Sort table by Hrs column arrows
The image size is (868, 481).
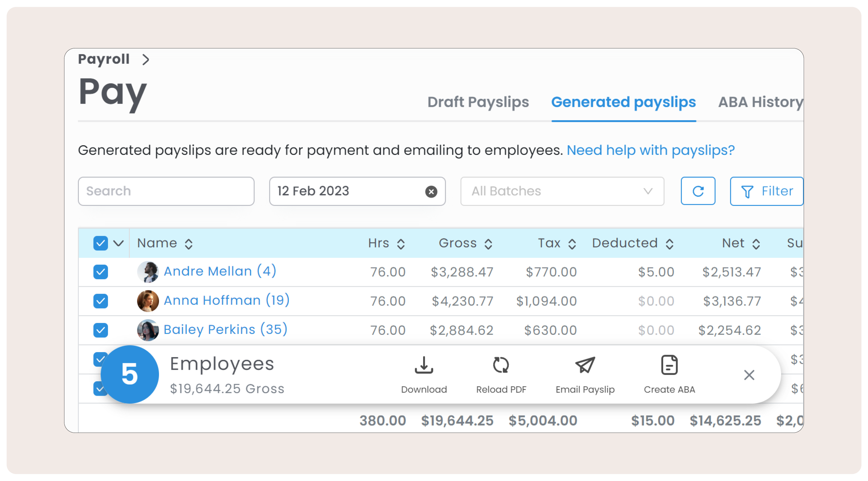[x=401, y=244]
